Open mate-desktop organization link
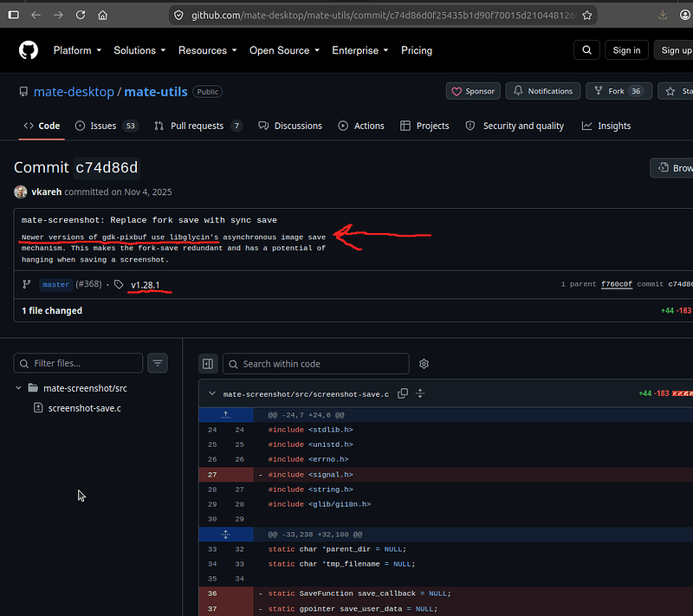Image resolution: width=693 pixels, height=616 pixels. [74, 92]
